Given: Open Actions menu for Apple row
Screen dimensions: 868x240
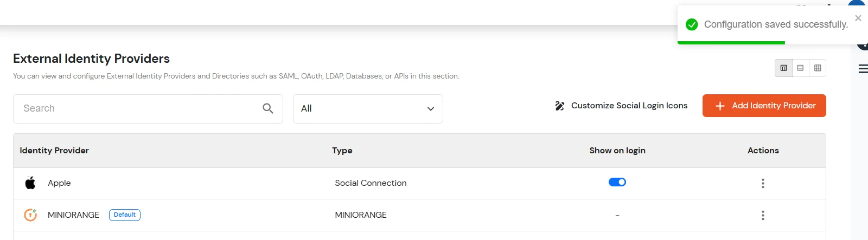Looking at the screenshot, I should point(763,183).
